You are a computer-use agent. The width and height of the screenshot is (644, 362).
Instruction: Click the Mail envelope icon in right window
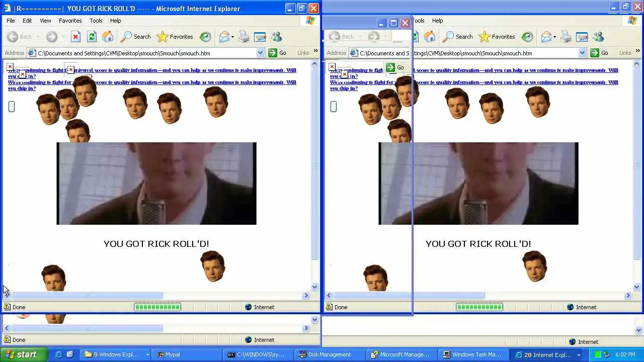pyautogui.click(x=546, y=37)
